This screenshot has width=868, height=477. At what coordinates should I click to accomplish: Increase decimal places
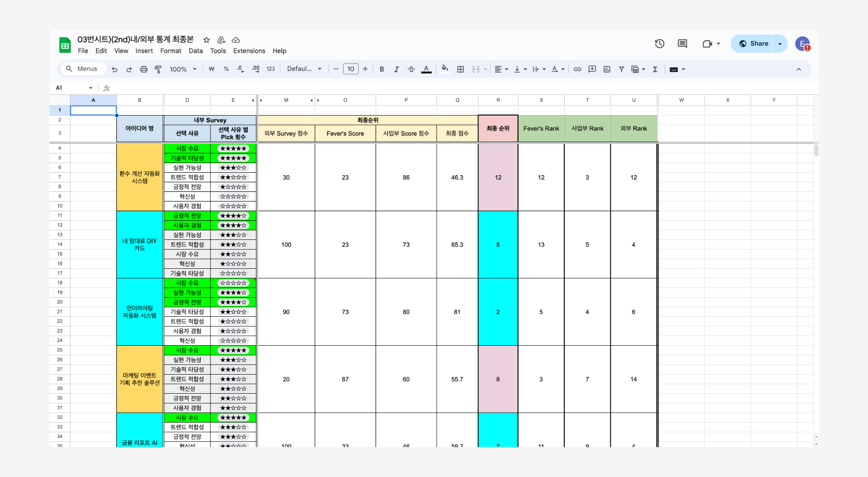(x=256, y=69)
